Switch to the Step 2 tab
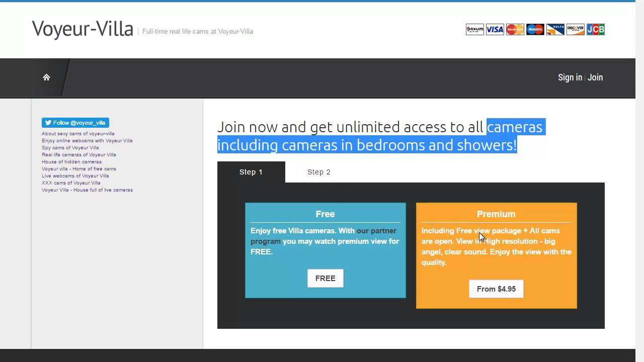Viewport: 644px width, 362px height. point(319,172)
